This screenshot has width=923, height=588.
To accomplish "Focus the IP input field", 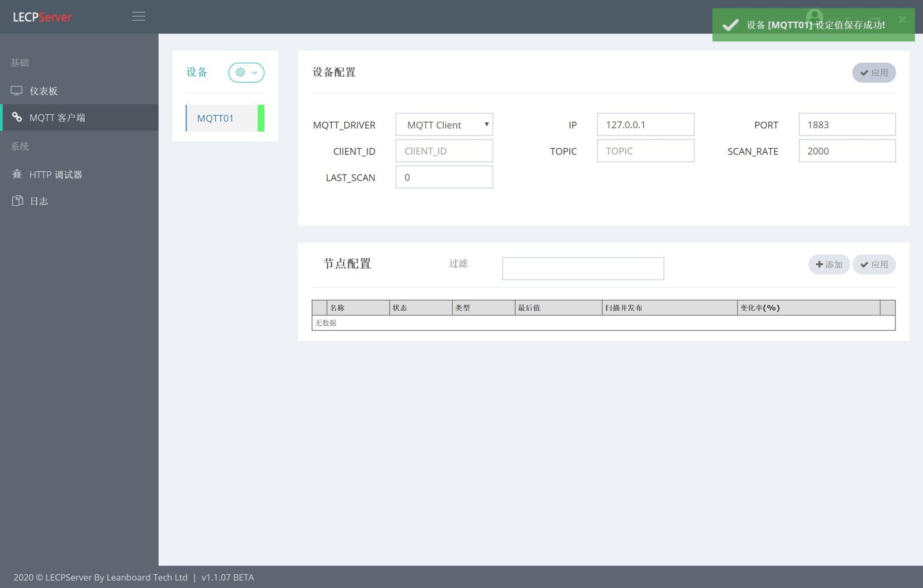I will point(646,125).
